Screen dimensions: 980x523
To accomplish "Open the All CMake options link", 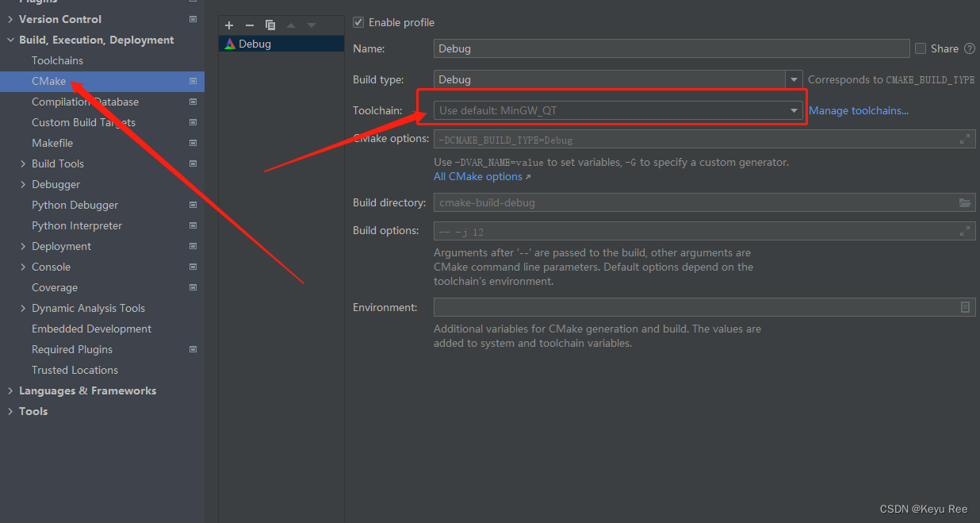I will click(x=477, y=176).
